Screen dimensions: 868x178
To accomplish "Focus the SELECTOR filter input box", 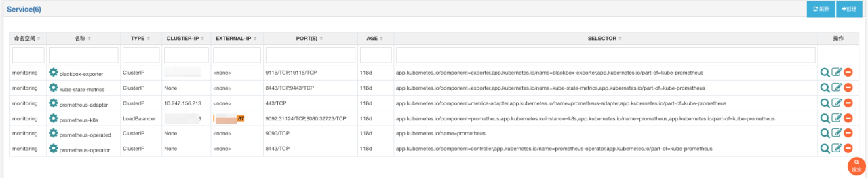I will point(605,55).
